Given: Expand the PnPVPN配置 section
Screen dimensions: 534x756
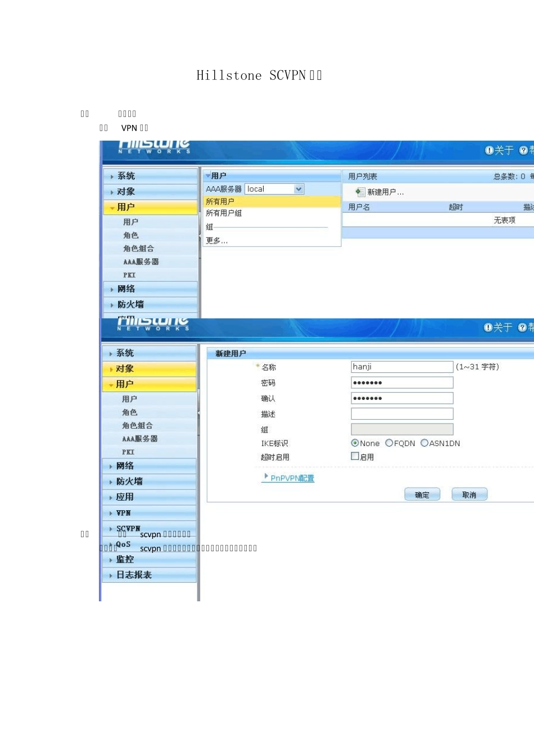Looking at the screenshot, I should click(289, 478).
